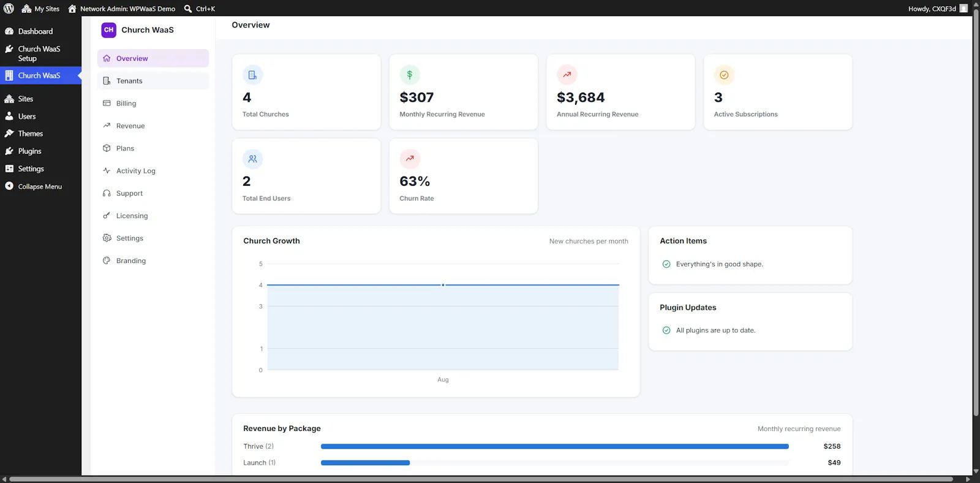Screen dimensions: 980x483
Task: Click the green dollar sign icon
Action: point(410,75)
